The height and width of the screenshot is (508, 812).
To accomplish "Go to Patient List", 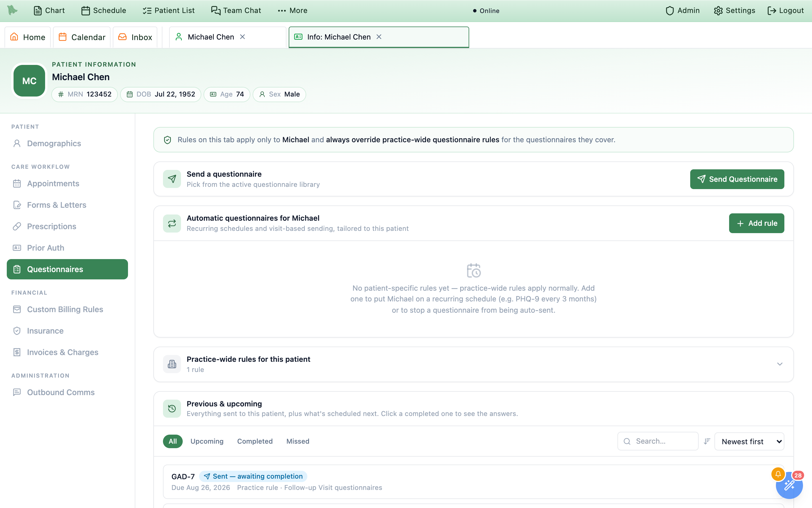I will pos(168,10).
